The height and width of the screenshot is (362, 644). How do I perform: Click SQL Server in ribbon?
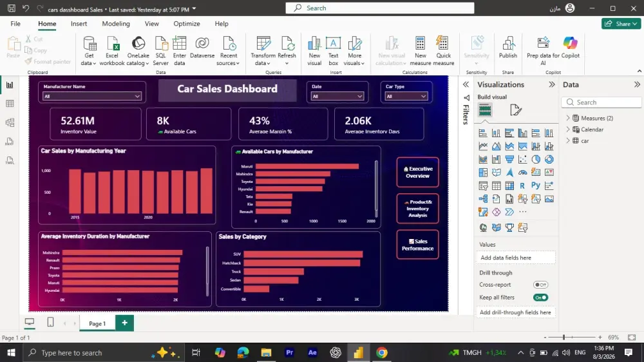(160, 51)
